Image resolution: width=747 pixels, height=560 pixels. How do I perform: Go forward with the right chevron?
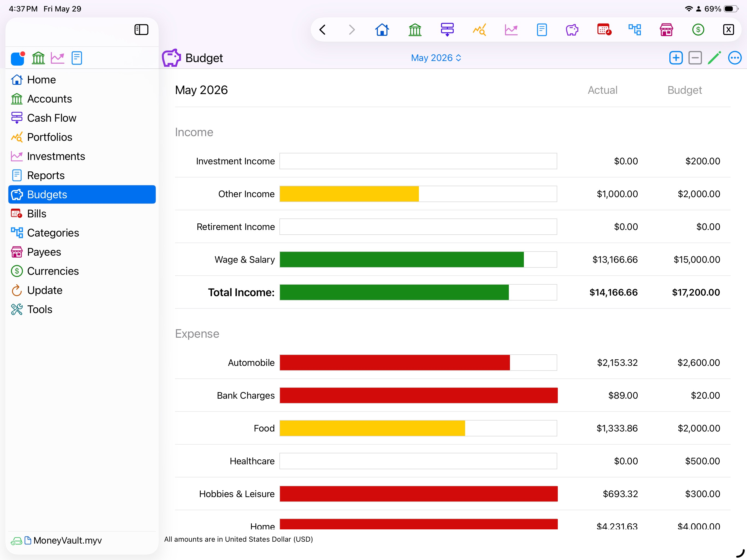click(352, 30)
